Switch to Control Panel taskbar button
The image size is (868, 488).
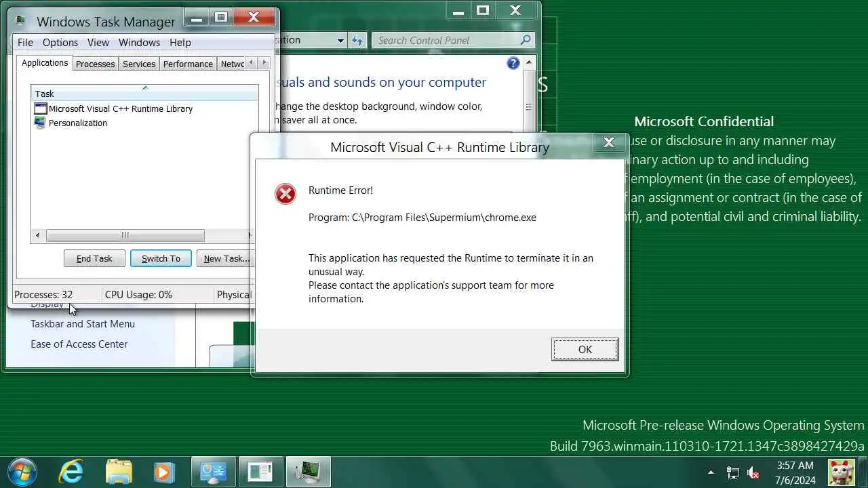tap(214, 472)
